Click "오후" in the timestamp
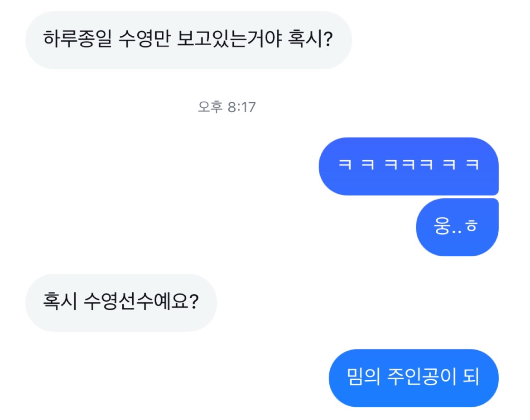Screen dimensions: 530x420 click(x=210, y=107)
